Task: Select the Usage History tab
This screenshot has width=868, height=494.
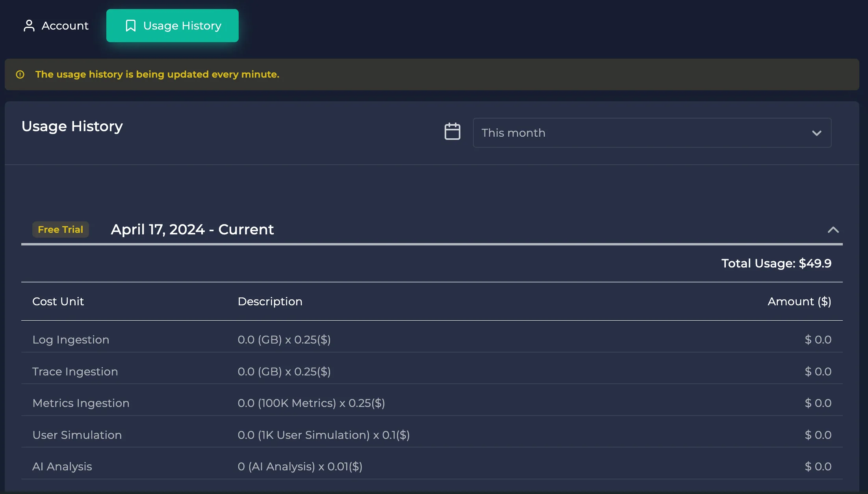Action: (x=172, y=25)
